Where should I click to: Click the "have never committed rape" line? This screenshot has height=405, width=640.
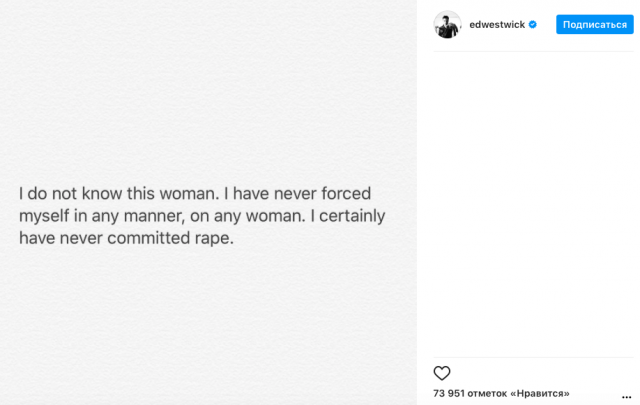(126, 239)
